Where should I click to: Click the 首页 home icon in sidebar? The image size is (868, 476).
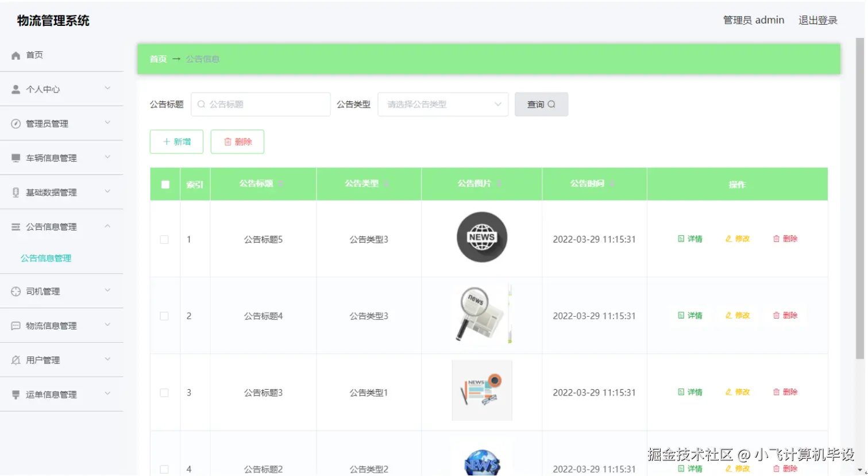pyautogui.click(x=16, y=55)
